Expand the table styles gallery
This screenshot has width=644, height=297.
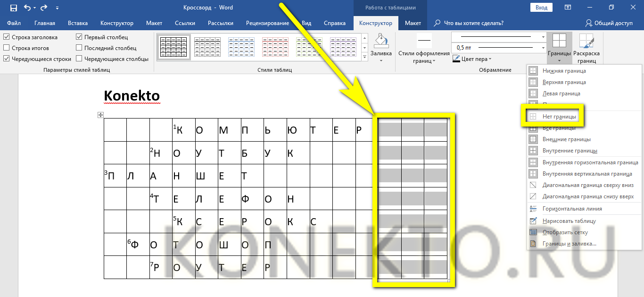point(364,56)
